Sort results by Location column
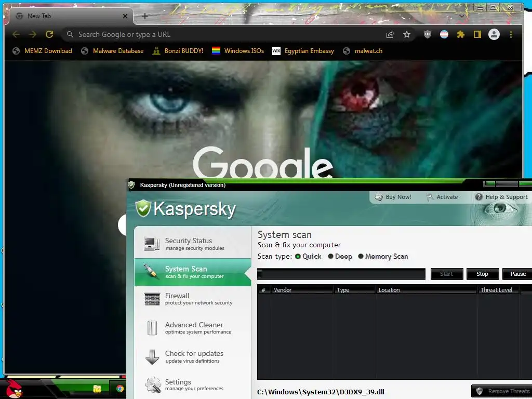 click(426, 290)
